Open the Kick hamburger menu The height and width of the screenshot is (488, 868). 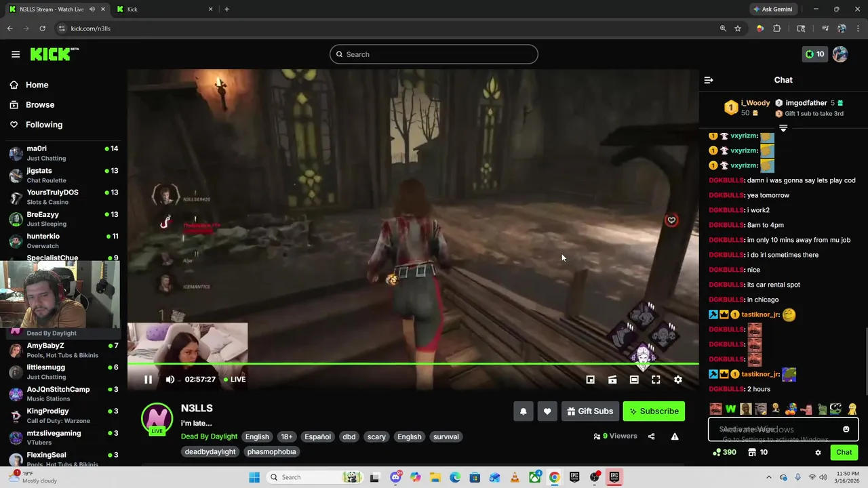[x=16, y=54]
